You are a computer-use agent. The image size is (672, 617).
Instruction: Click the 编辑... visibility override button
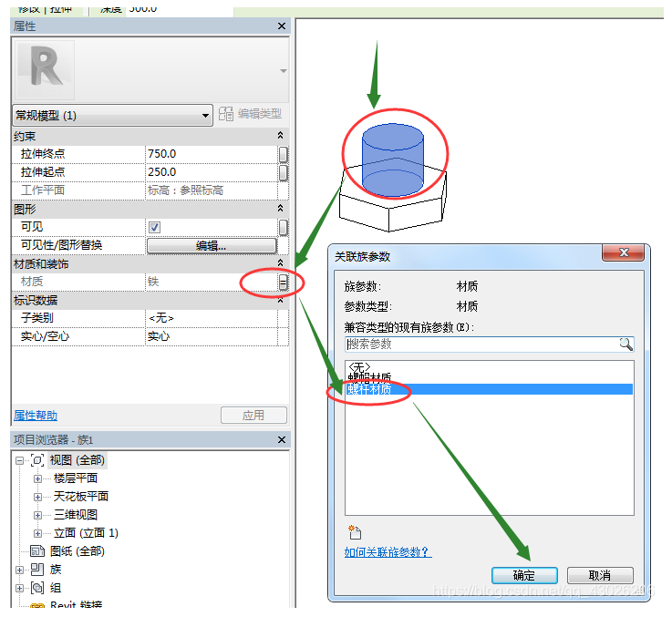click(x=212, y=245)
